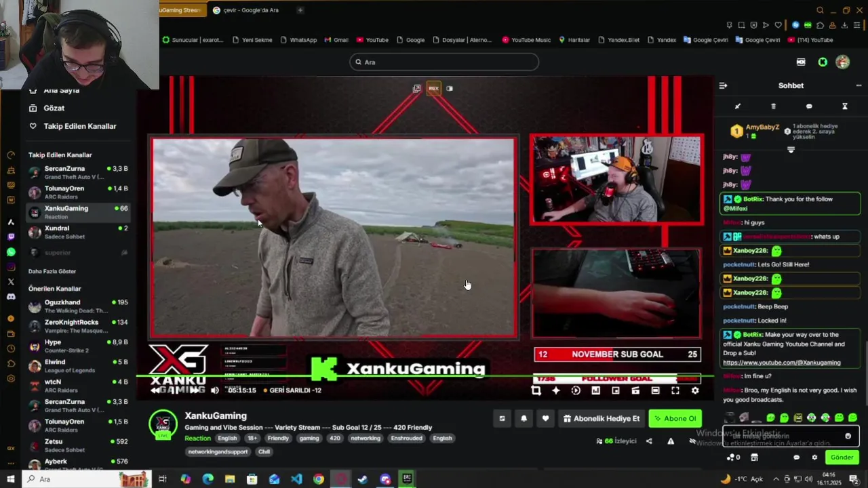Click the stream timeline progress bar
The width and height of the screenshot is (868, 488).
click(x=426, y=376)
